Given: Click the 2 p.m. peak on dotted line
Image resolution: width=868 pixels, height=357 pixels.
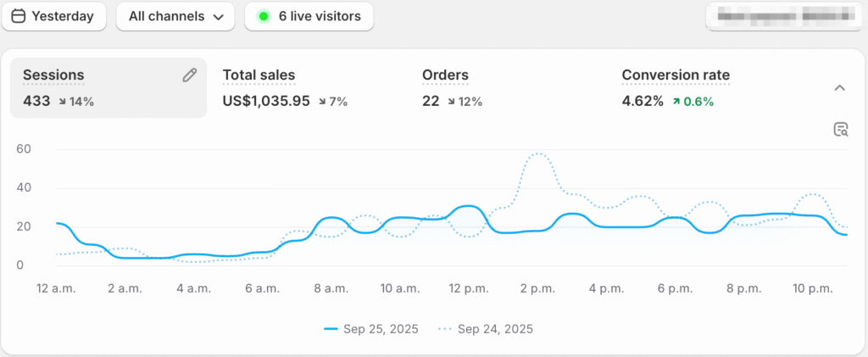Looking at the screenshot, I should tap(536, 154).
